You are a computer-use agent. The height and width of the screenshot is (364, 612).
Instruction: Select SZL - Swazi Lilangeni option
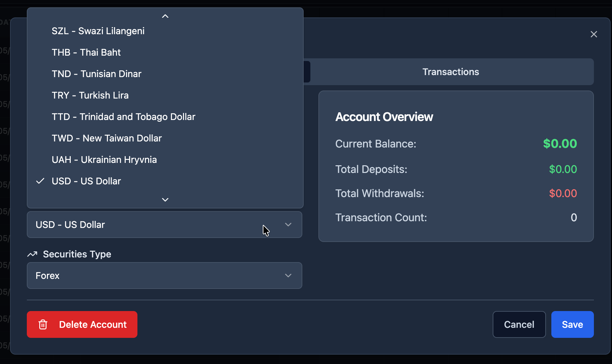165,31
